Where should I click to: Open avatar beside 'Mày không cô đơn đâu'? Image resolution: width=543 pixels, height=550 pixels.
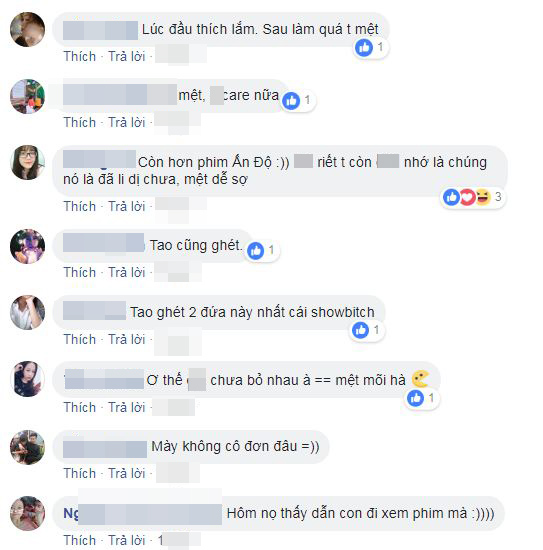click(27, 447)
